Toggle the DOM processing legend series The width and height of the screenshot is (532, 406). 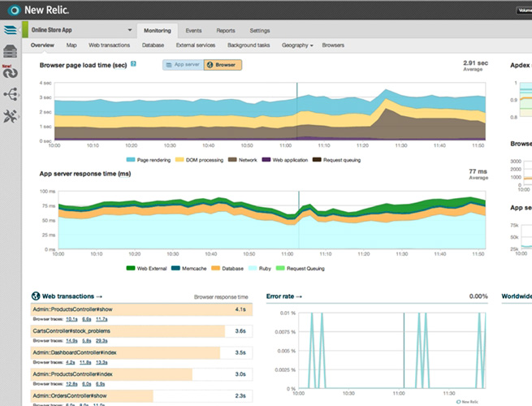click(199, 160)
